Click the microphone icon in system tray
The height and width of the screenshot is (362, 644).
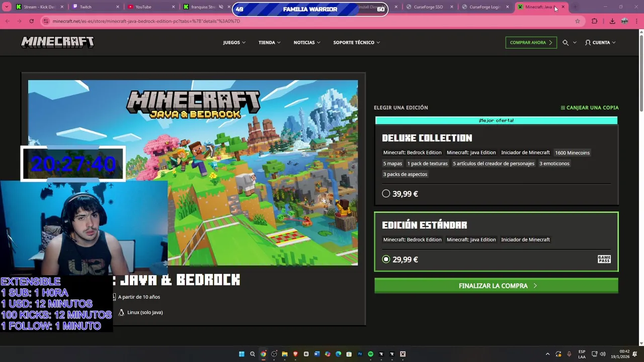pos(569,354)
